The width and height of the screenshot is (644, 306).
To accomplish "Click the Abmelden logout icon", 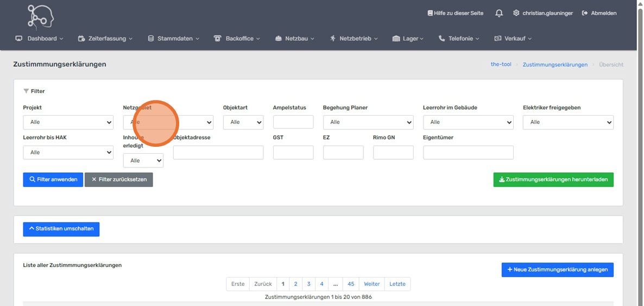I will (585, 13).
